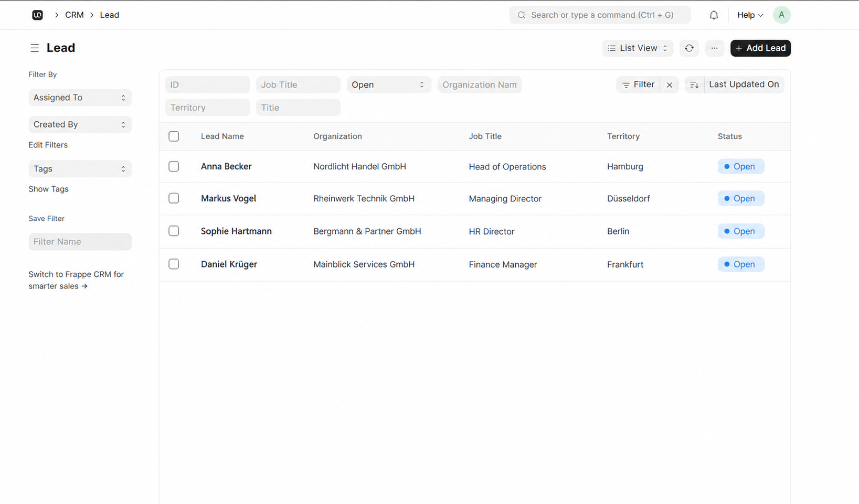Expand the Tags dropdown

(x=80, y=169)
